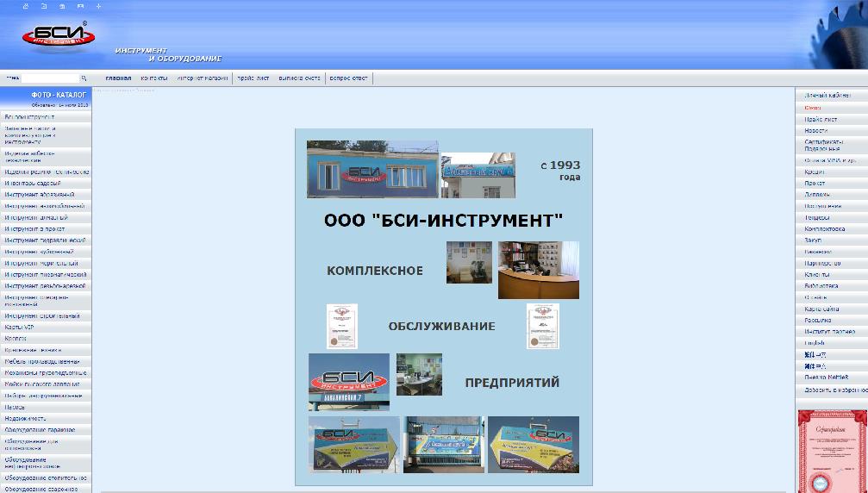Open Инструмент алмазный category
This screenshot has width=868, height=493.
(x=36, y=218)
